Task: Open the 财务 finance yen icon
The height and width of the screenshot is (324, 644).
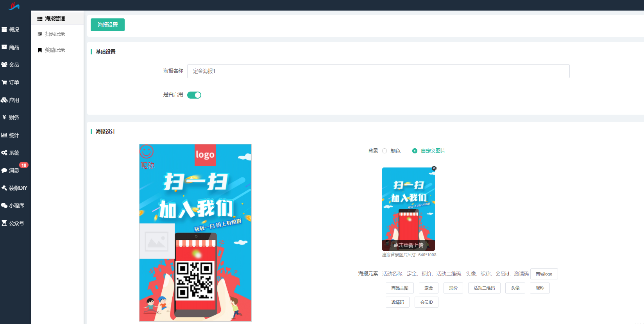Action: pyautogui.click(x=4, y=117)
